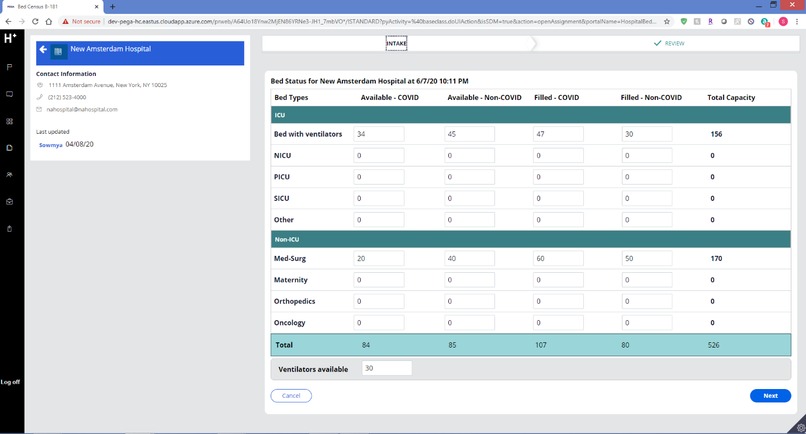This screenshot has width=806, height=434.
Task: Click the Not secure warning icon
Action: [65, 22]
